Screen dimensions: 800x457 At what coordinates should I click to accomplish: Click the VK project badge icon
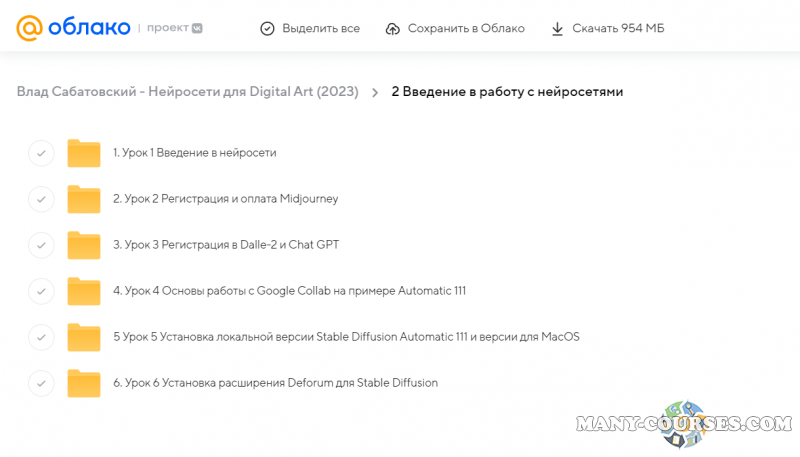[x=197, y=28]
